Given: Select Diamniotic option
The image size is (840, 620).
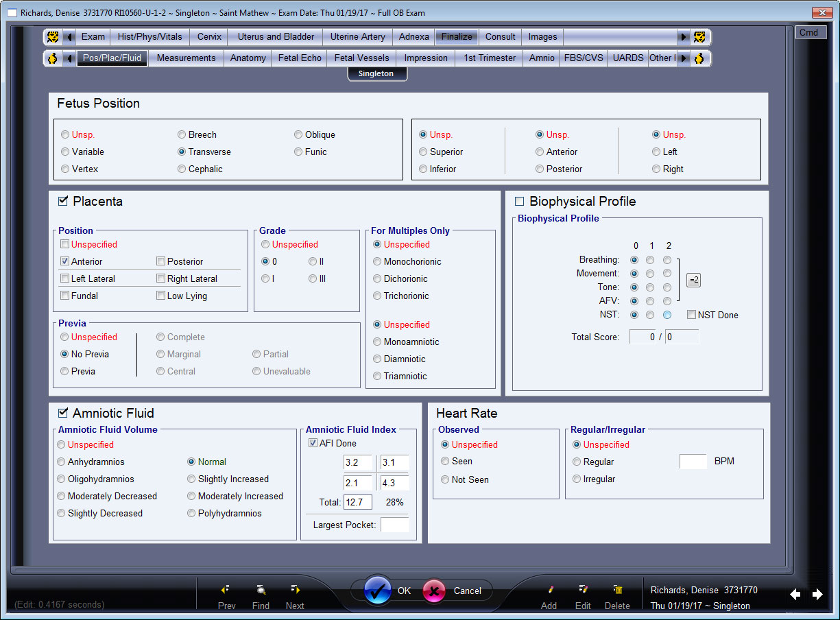Looking at the screenshot, I should (377, 359).
